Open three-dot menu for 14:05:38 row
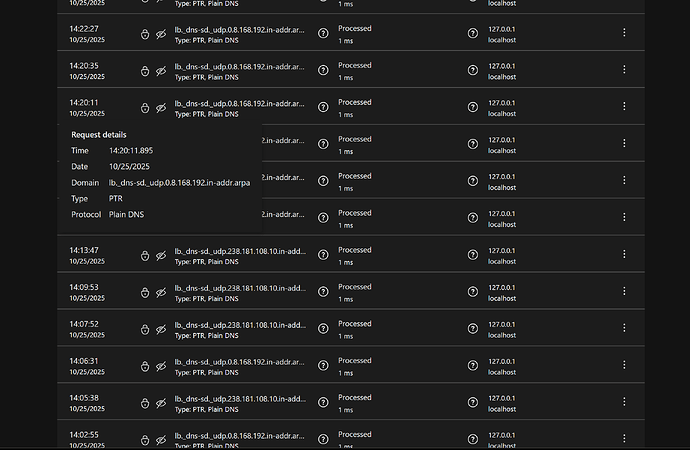 (x=624, y=402)
